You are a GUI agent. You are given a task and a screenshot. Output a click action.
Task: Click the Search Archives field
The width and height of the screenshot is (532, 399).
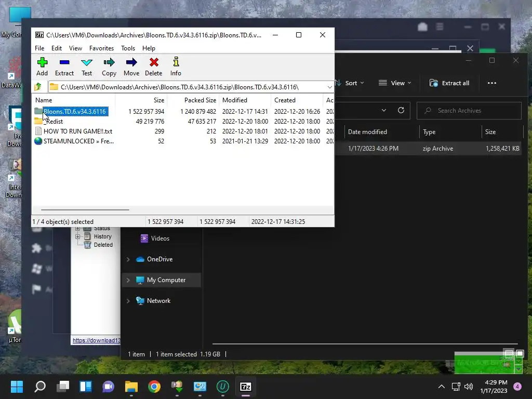(x=469, y=111)
